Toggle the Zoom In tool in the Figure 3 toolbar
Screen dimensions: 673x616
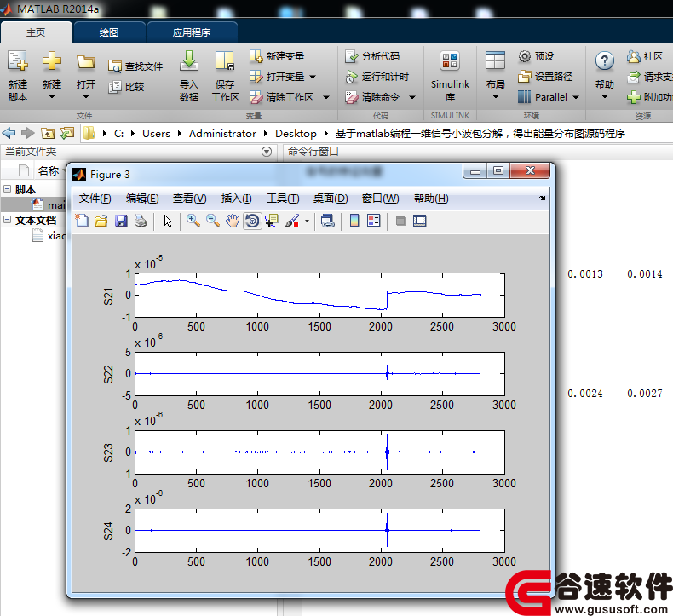[193, 221]
